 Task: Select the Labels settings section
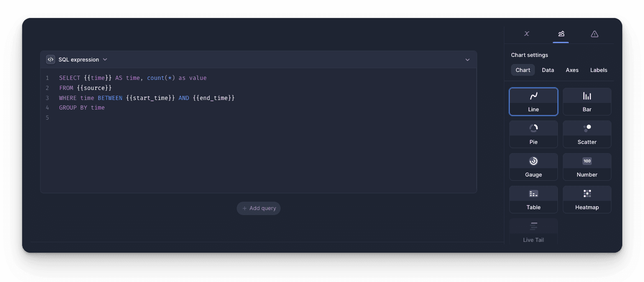(598, 70)
